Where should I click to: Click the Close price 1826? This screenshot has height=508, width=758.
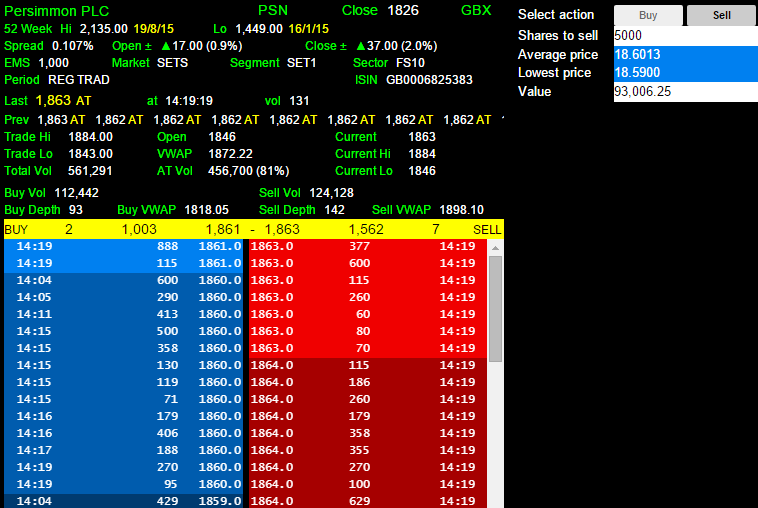click(x=403, y=11)
